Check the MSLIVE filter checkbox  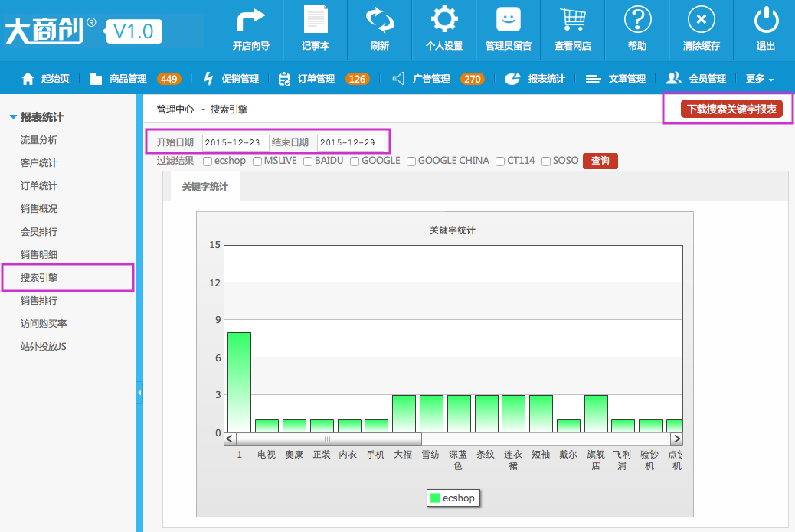point(257,161)
